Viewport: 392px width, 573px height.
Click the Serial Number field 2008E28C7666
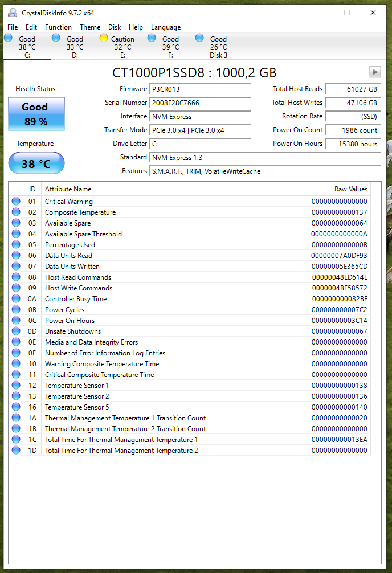click(x=201, y=103)
